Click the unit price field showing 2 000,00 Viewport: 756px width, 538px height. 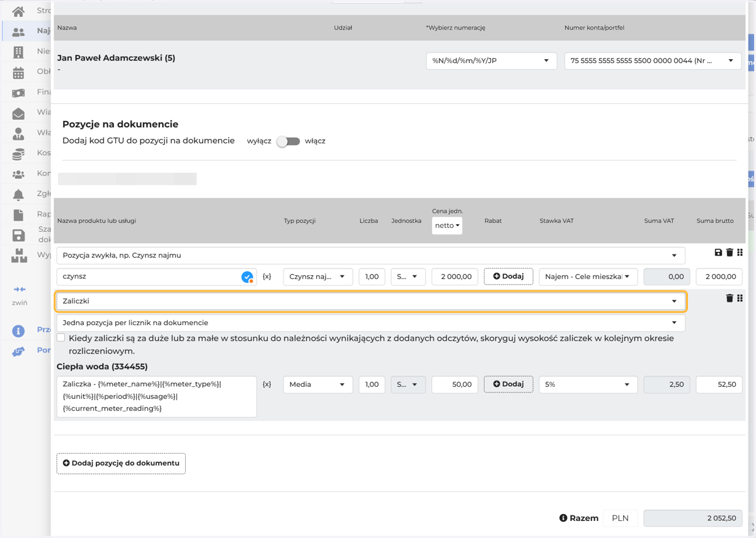pyautogui.click(x=455, y=277)
